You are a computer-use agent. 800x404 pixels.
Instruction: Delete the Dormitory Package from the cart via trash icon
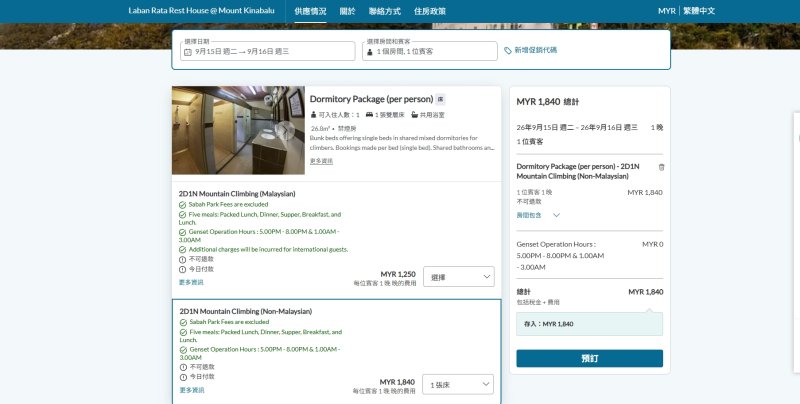(x=660, y=166)
